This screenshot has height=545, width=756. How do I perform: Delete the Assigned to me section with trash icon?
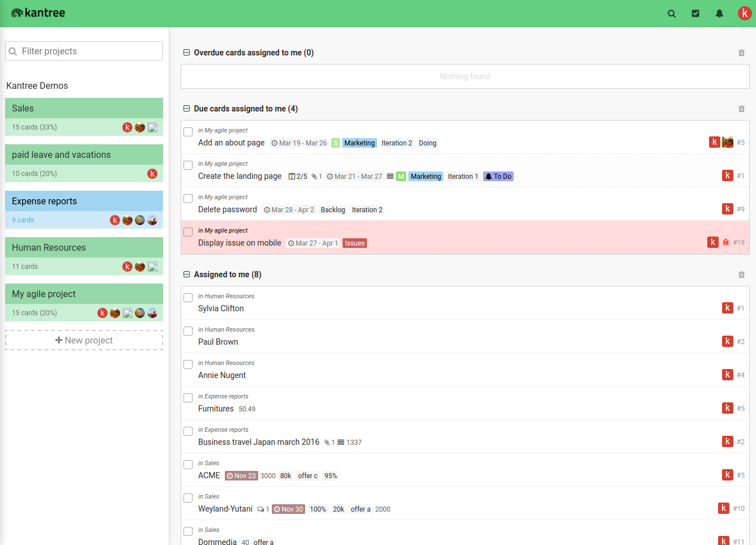click(x=741, y=274)
